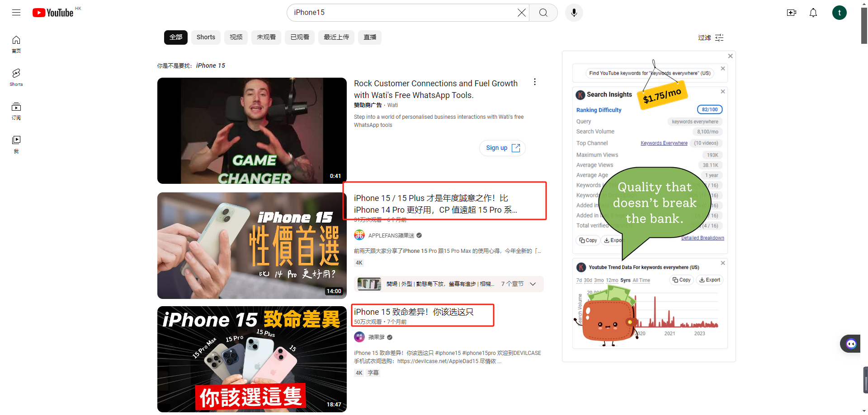The width and height of the screenshot is (868, 415).
Task: Start a voice search using the microphone icon
Action: (573, 12)
